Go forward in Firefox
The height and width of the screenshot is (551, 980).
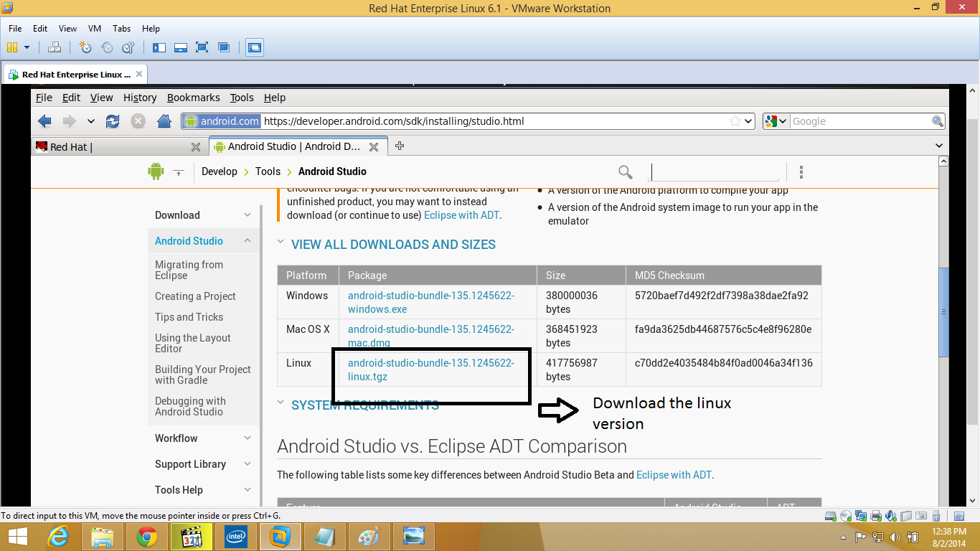[69, 121]
